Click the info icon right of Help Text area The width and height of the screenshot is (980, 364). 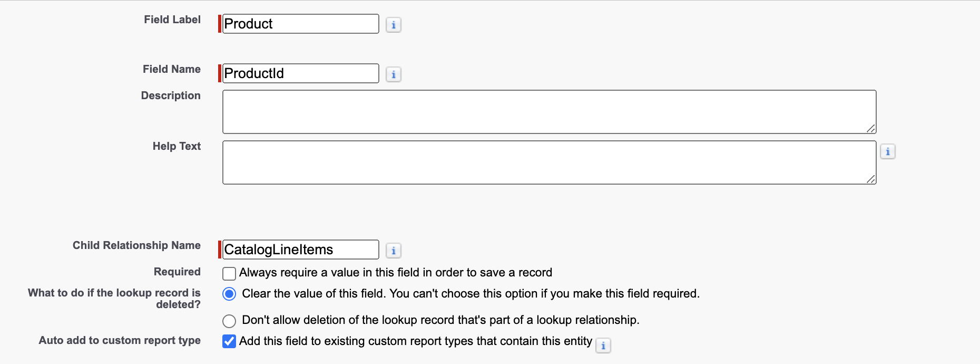(x=888, y=151)
